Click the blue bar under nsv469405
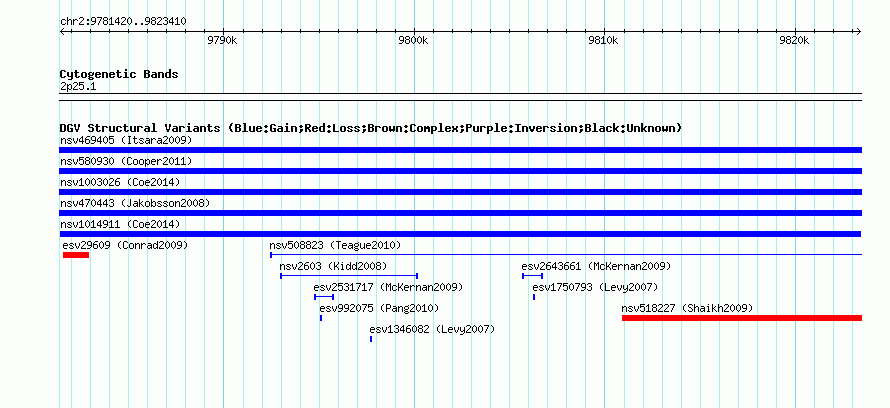Viewport: 890px width, 408px height. pyautogui.click(x=460, y=150)
